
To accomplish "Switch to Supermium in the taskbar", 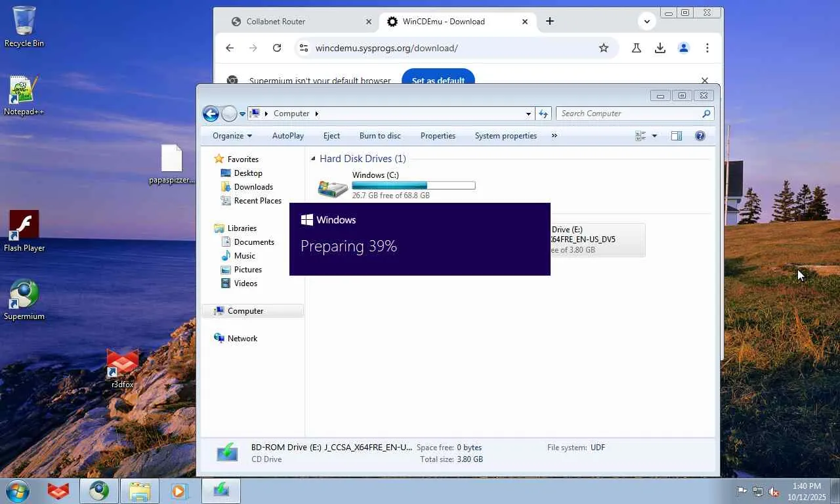I will (99, 491).
